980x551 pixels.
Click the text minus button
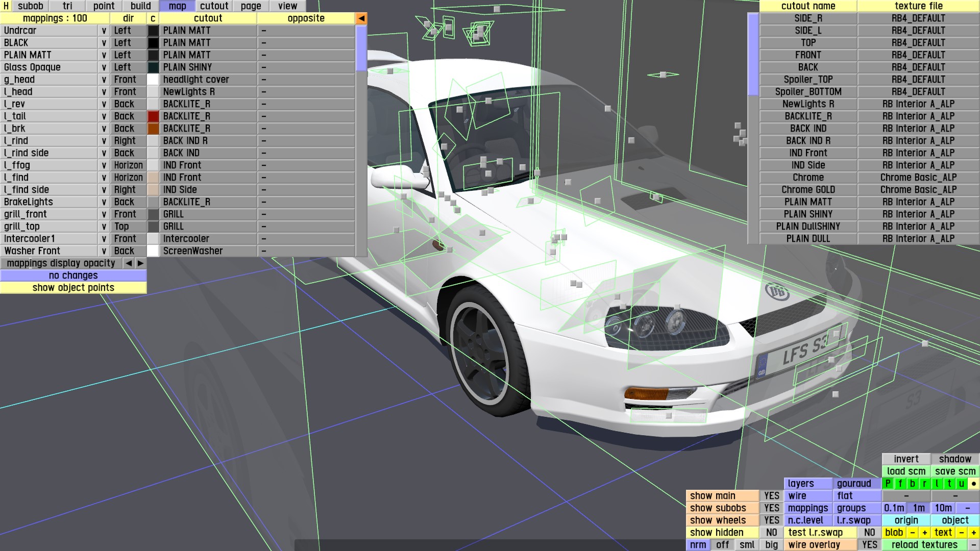(x=961, y=533)
